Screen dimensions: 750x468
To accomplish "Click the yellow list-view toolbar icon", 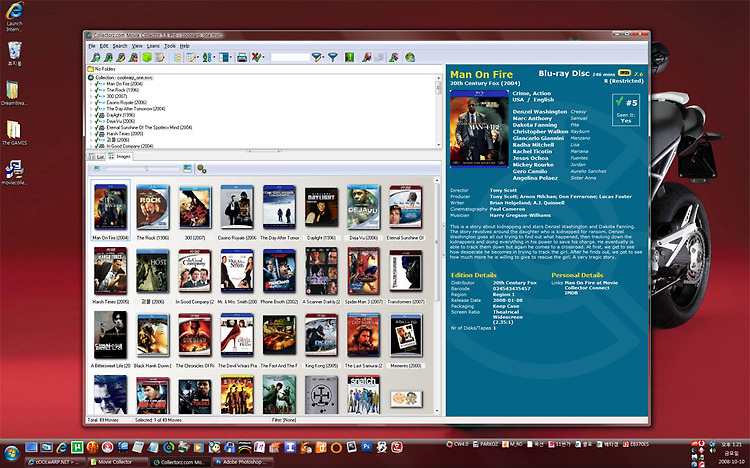I will pos(177,57).
